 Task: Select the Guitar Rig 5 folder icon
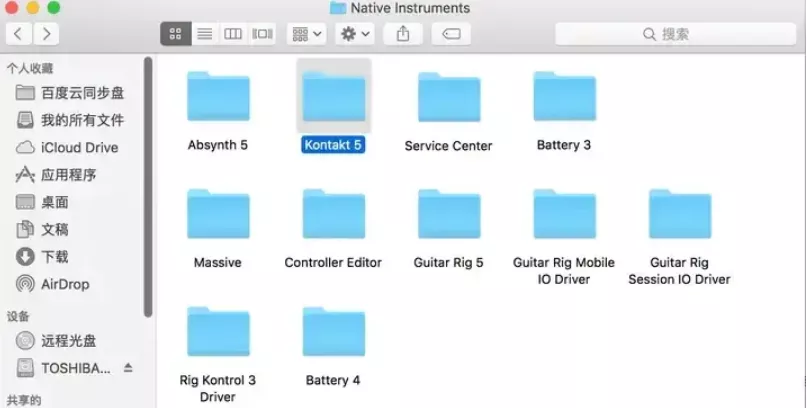(x=449, y=214)
